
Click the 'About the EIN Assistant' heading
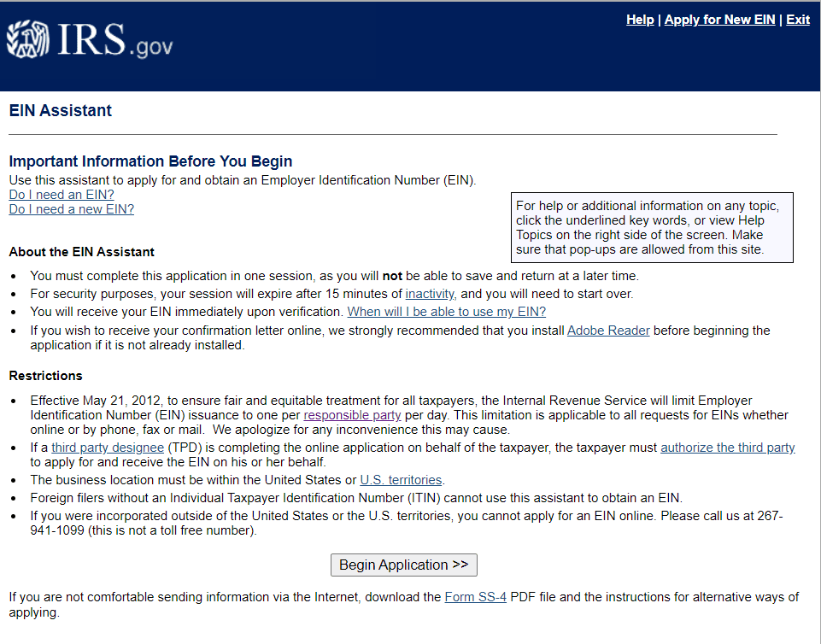82,252
